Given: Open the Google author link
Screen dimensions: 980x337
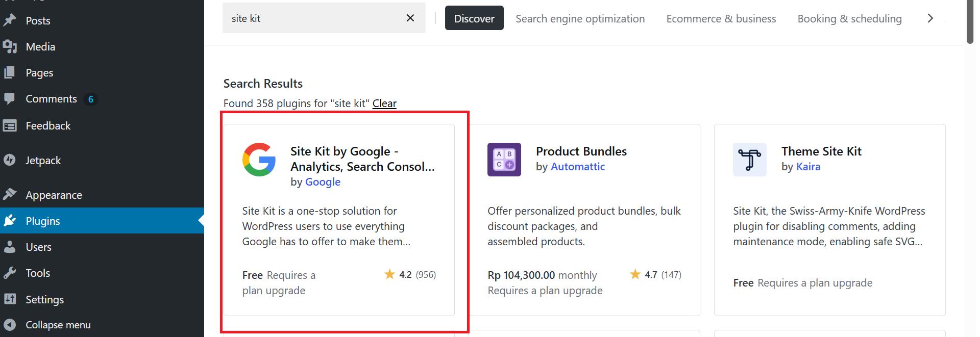Looking at the screenshot, I should pyautogui.click(x=323, y=182).
